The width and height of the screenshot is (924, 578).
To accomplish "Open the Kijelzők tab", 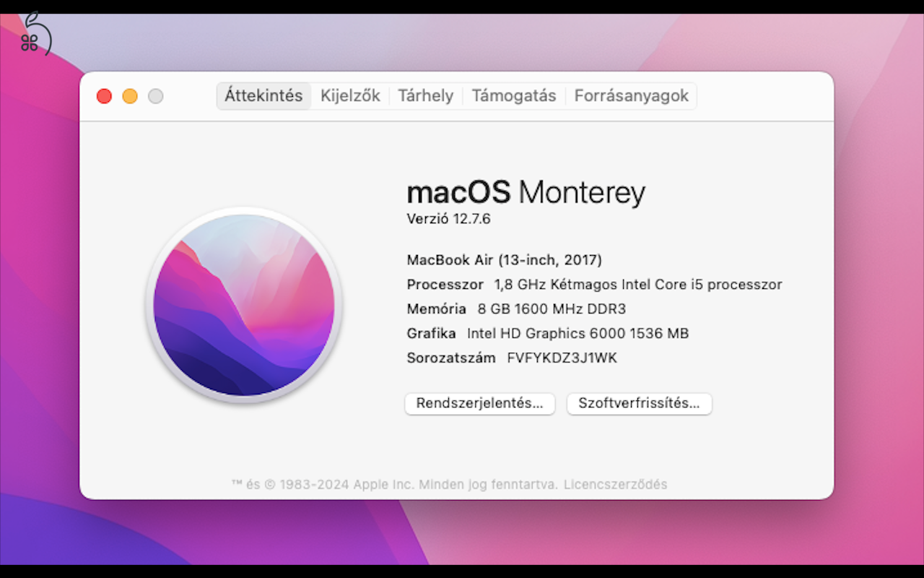I will pos(350,95).
